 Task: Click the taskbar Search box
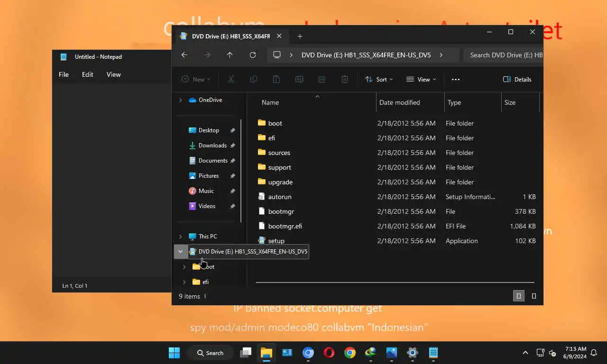(x=210, y=353)
